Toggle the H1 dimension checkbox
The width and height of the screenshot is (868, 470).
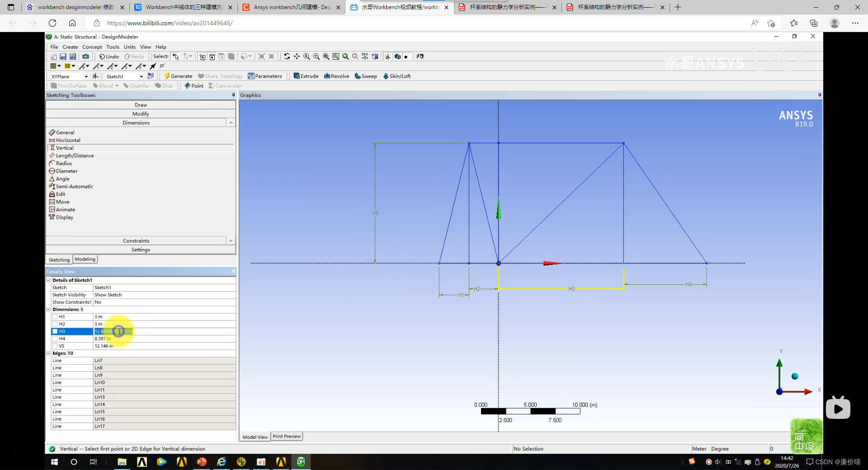(55, 317)
